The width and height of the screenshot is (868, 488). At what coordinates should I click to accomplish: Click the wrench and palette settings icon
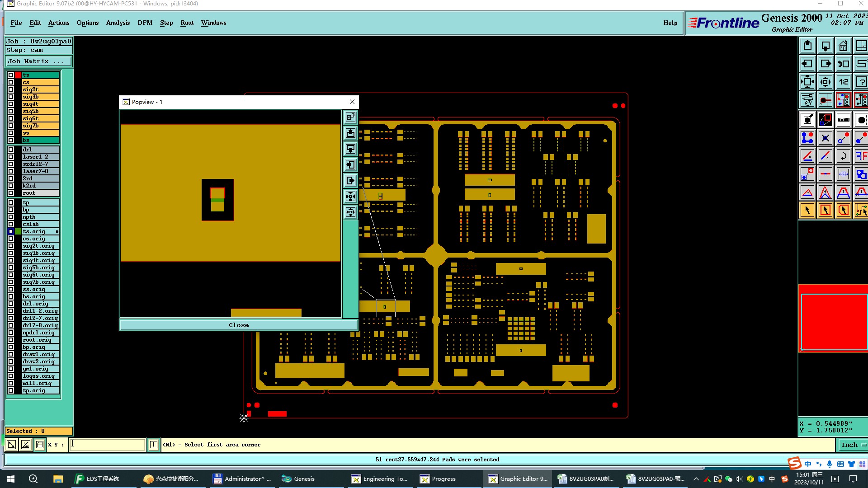tap(807, 100)
